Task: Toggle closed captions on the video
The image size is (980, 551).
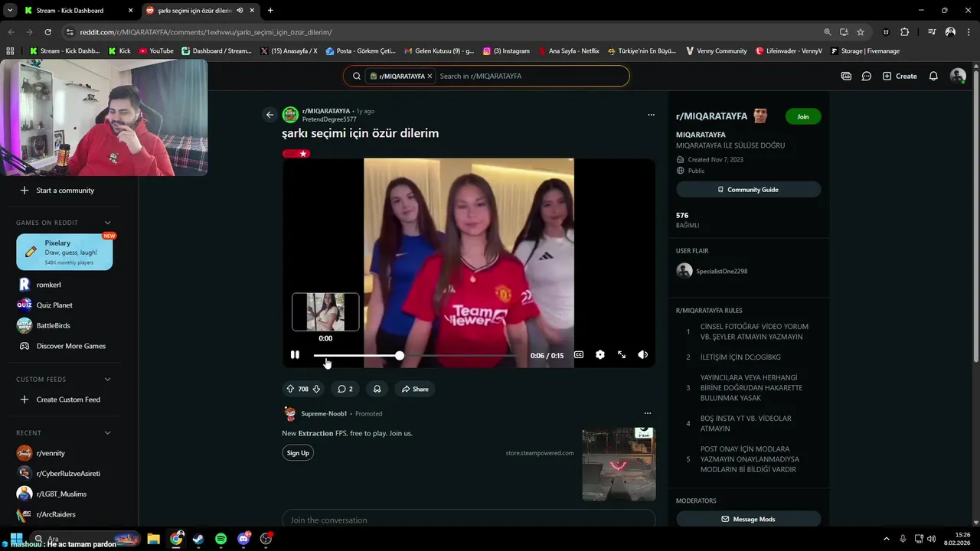Action: (x=579, y=355)
